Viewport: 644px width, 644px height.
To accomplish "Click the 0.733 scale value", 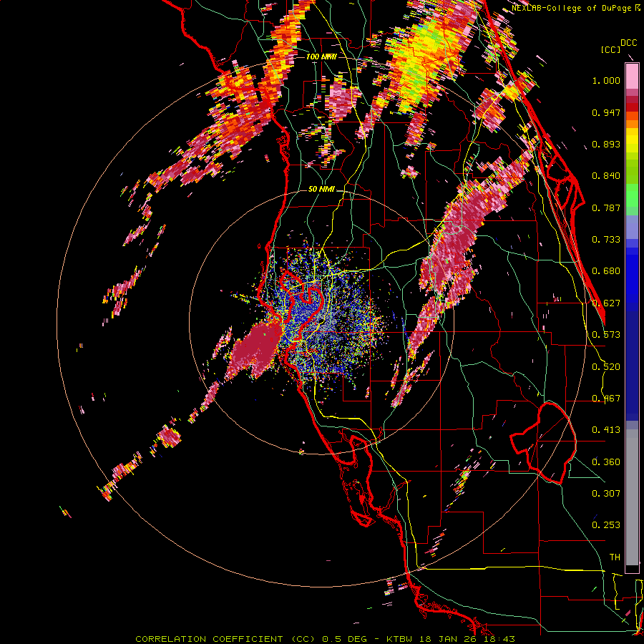I will (606, 240).
